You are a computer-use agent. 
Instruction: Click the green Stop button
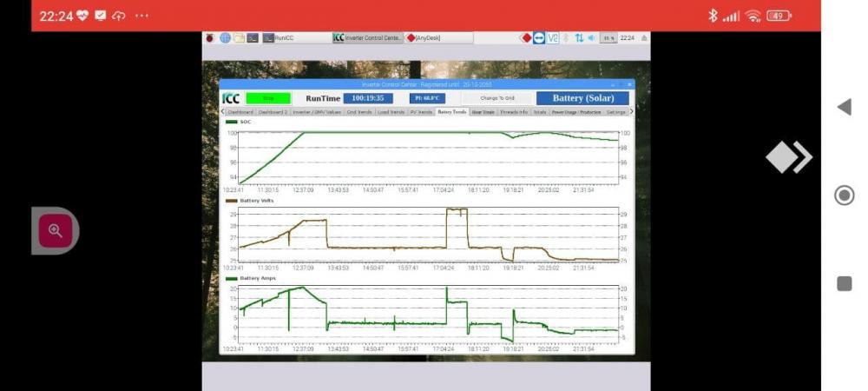point(268,98)
